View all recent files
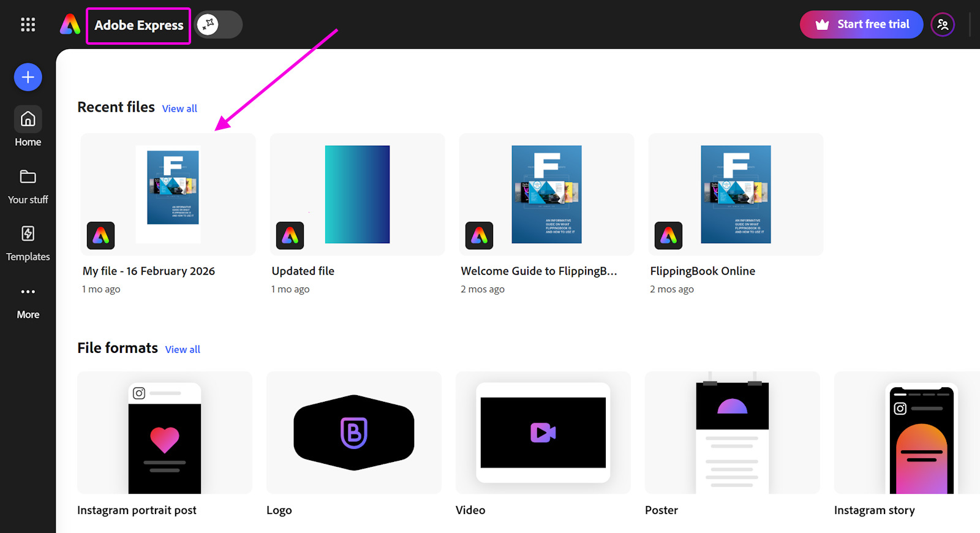980x533 pixels. (x=179, y=108)
